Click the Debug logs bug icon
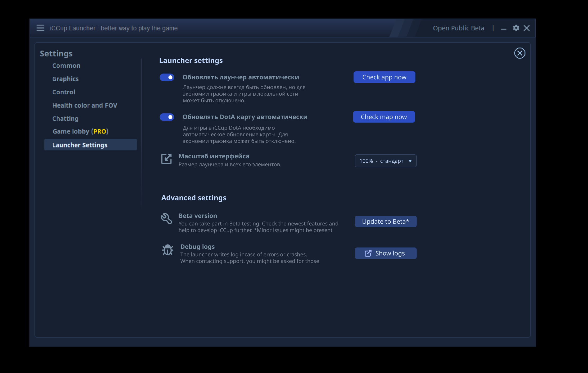This screenshot has height=373, width=588. 168,250
